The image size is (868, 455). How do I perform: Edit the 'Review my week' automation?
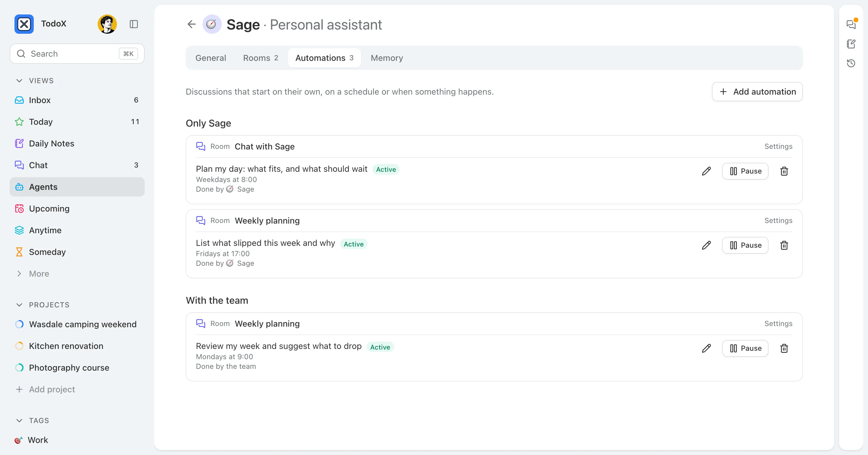coord(706,348)
